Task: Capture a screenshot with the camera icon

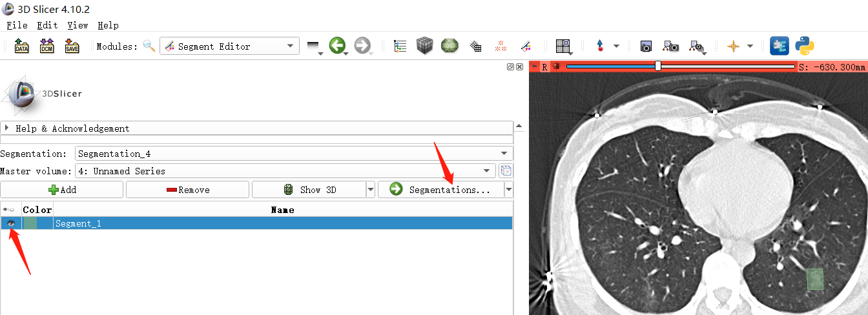Action: (645, 46)
